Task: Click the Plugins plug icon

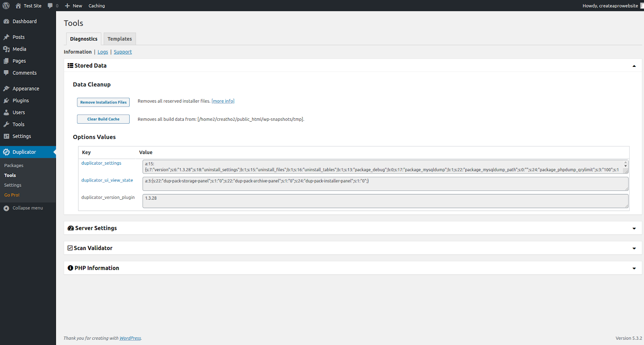Action: (x=6, y=101)
